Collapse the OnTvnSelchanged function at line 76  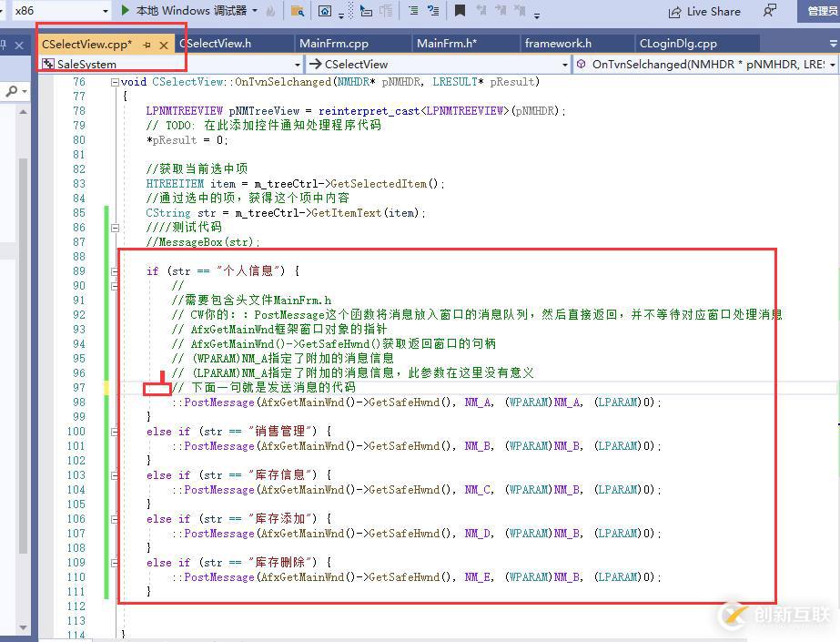pyautogui.click(x=115, y=82)
